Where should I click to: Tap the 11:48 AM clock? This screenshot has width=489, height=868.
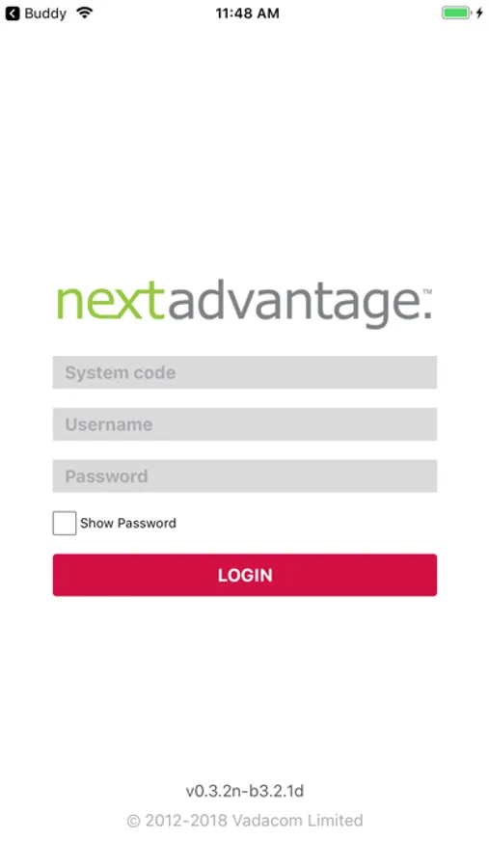248,14
